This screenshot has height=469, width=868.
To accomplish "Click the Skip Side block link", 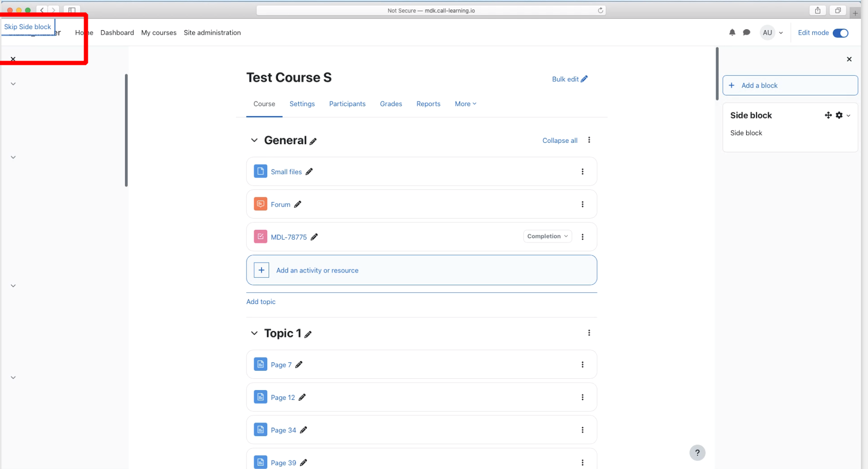I will pos(27,27).
